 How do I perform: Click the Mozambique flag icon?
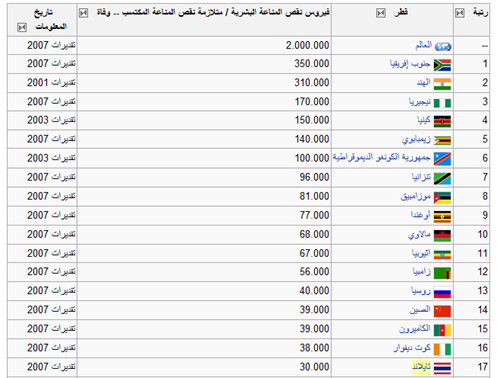click(x=442, y=198)
